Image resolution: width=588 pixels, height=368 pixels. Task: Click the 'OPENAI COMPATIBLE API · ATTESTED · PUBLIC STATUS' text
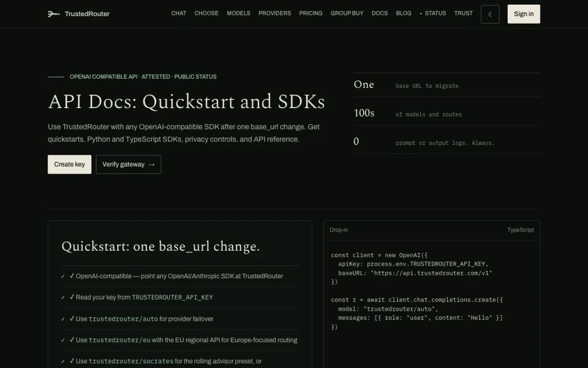coord(143,76)
